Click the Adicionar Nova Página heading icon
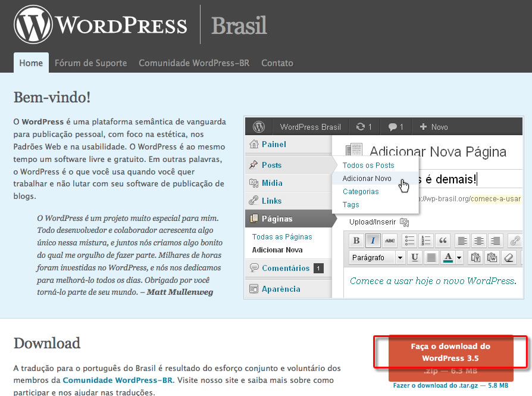Viewport: 532px width, 396px height. click(x=354, y=151)
